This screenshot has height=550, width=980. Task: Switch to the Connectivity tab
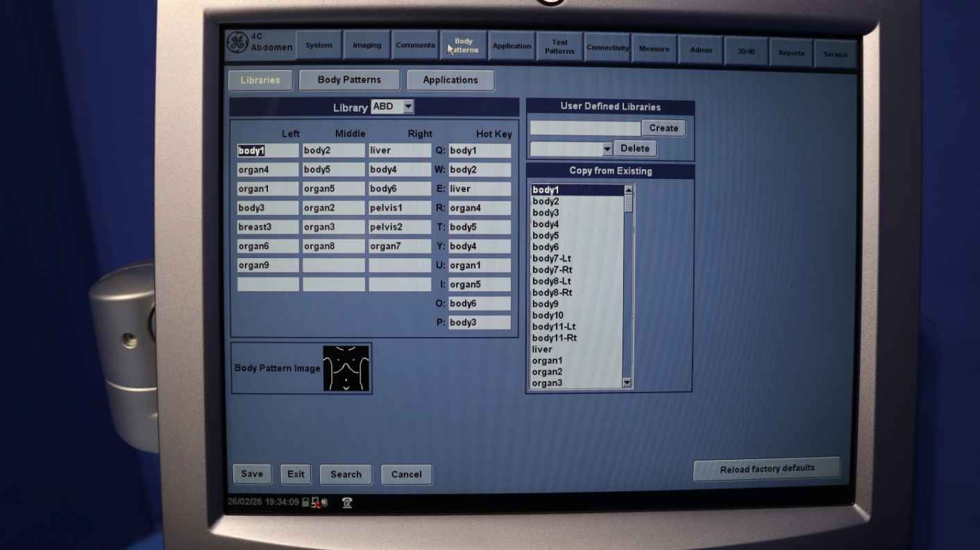click(x=607, y=48)
